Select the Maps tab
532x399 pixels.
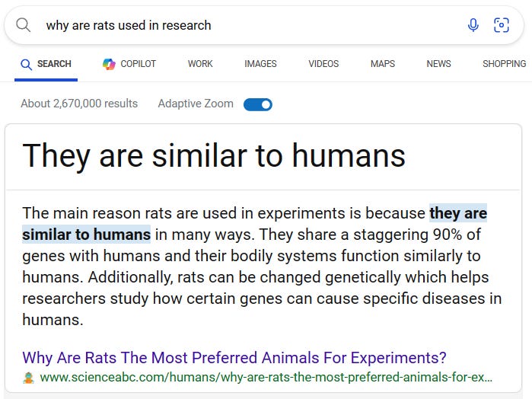(383, 64)
